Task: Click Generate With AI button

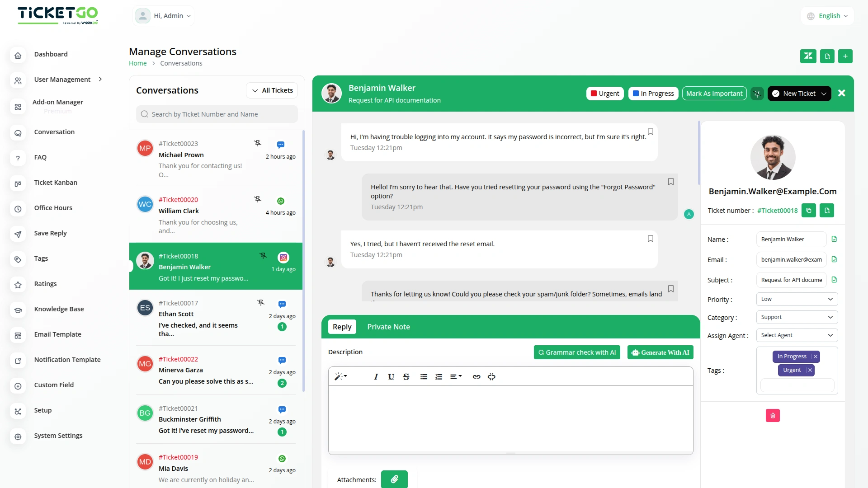Action: (x=660, y=352)
